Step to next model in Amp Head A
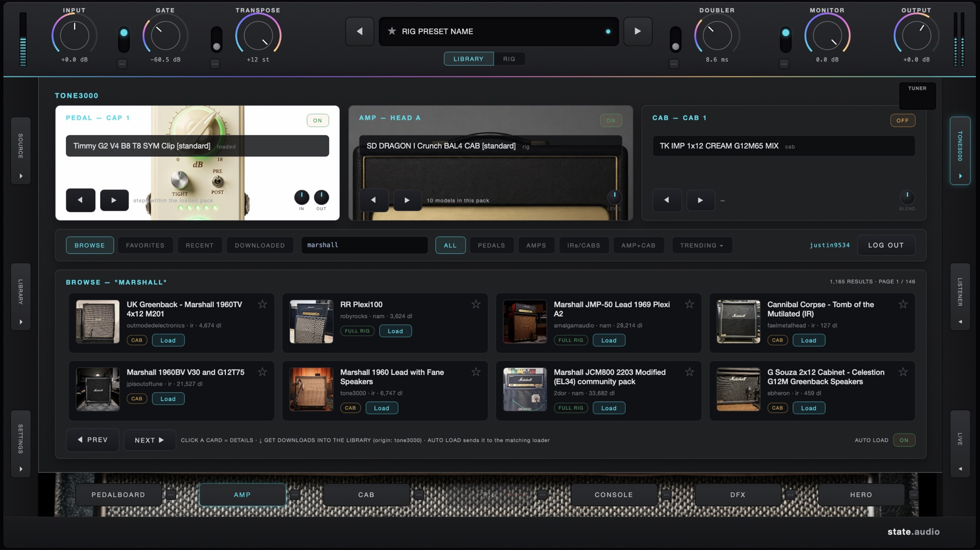Screen dimensions: 980x550 (407, 200)
